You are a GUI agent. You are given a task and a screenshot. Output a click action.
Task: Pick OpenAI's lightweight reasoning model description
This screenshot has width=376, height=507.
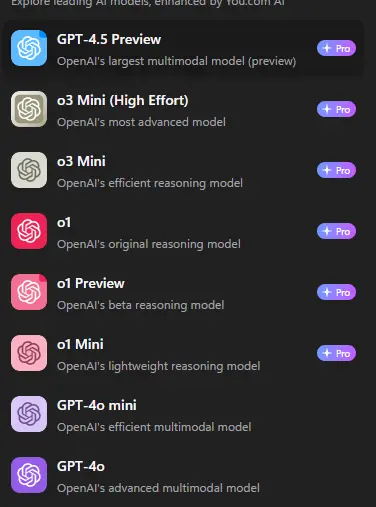click(x=159, y=366)
